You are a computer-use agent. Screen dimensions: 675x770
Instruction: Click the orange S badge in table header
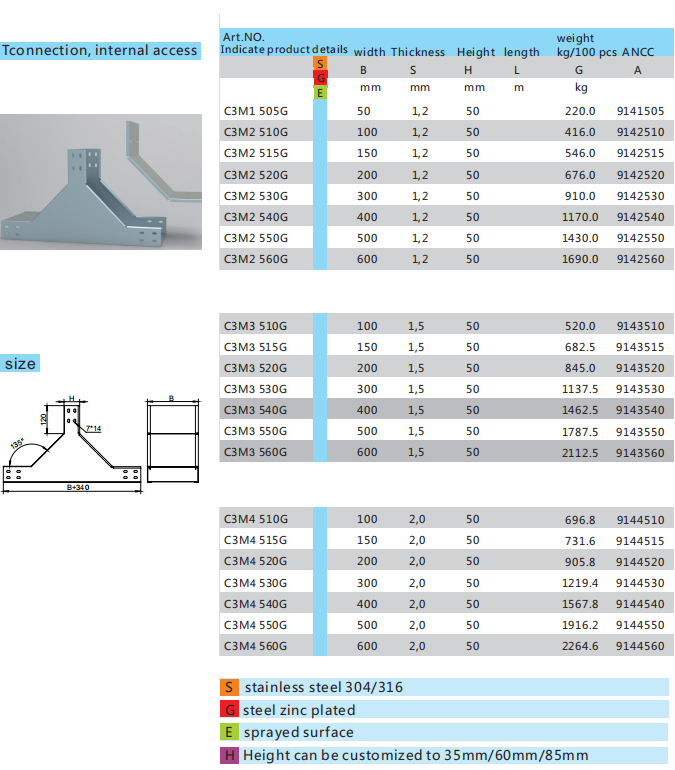[x=320, y=64]
